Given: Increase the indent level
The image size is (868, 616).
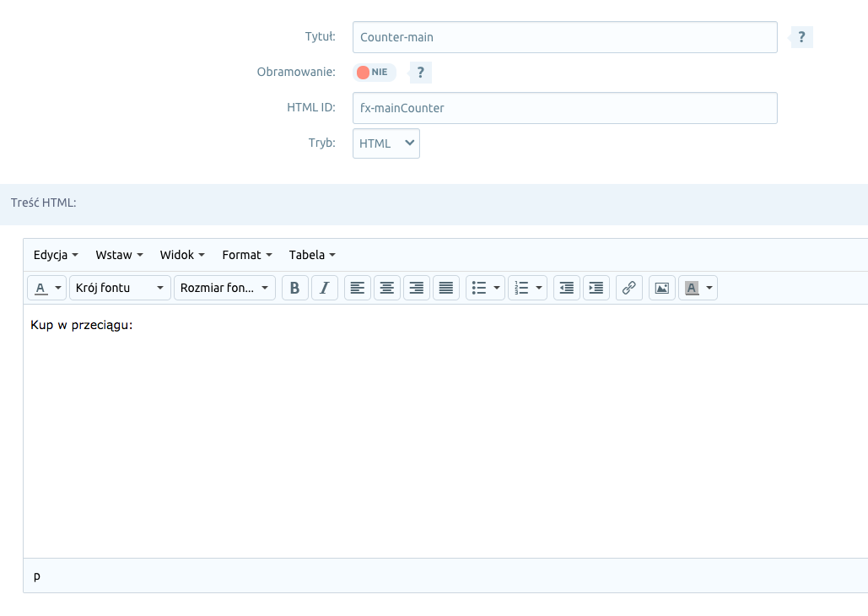Looking at the screenshot, I should [596, 288].
